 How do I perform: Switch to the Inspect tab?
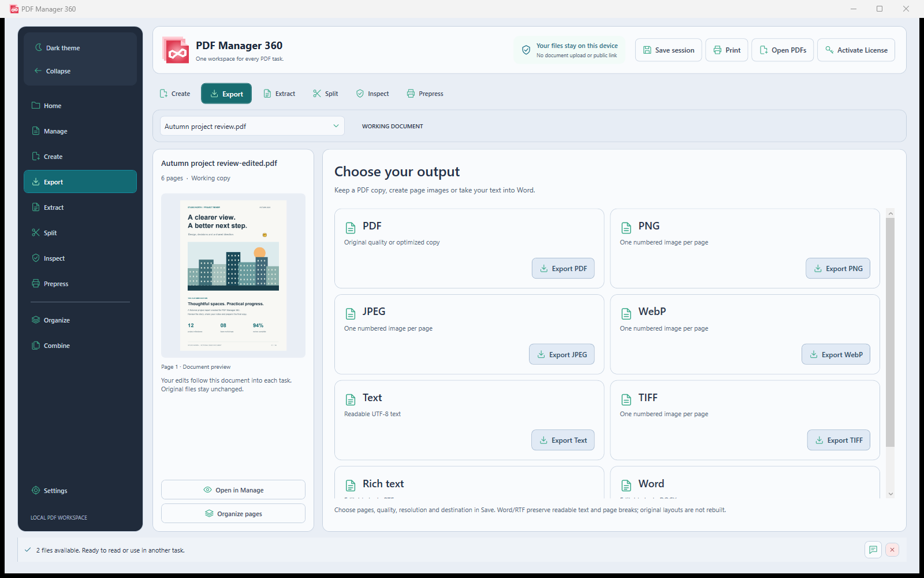tap(372, 94)
